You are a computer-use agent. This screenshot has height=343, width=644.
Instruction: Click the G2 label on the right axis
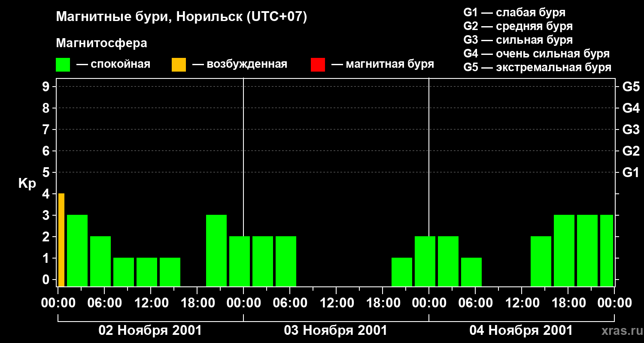631,151
